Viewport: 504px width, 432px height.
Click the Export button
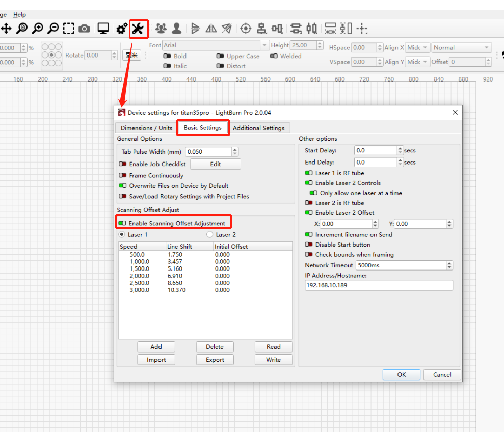[x=215, y=360]
